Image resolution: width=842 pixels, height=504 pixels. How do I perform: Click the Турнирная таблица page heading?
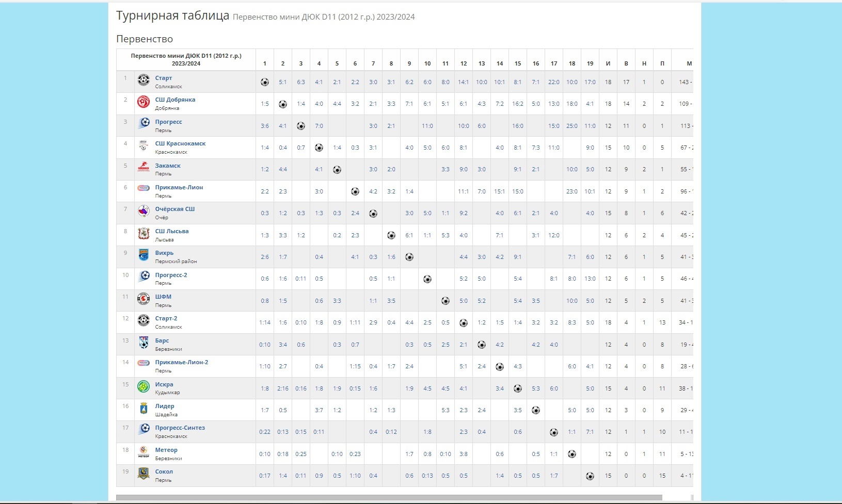(172, 15)
